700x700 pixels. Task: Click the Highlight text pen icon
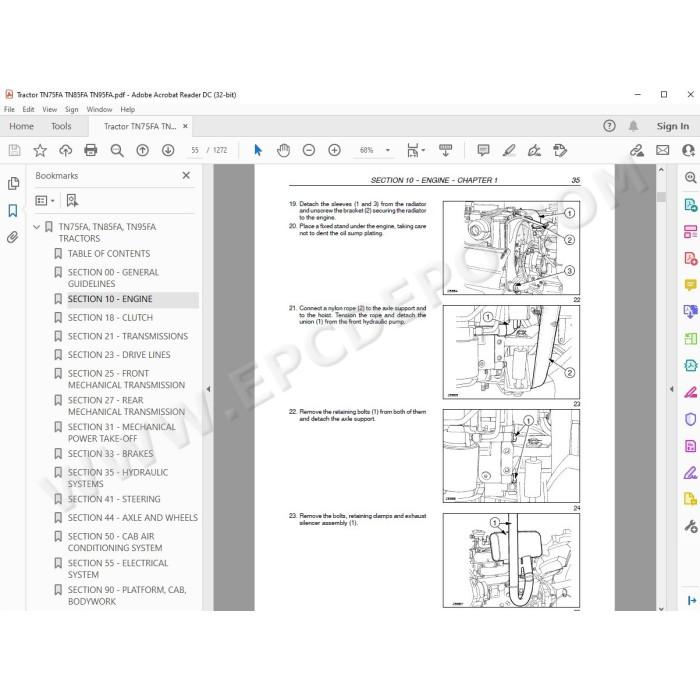509,150
